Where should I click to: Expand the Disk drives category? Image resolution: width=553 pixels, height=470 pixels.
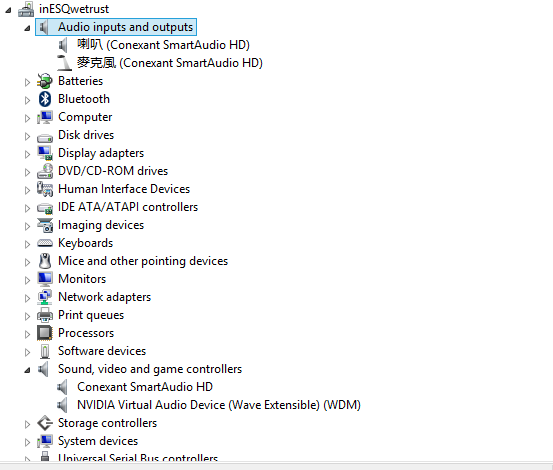(27, 136)
